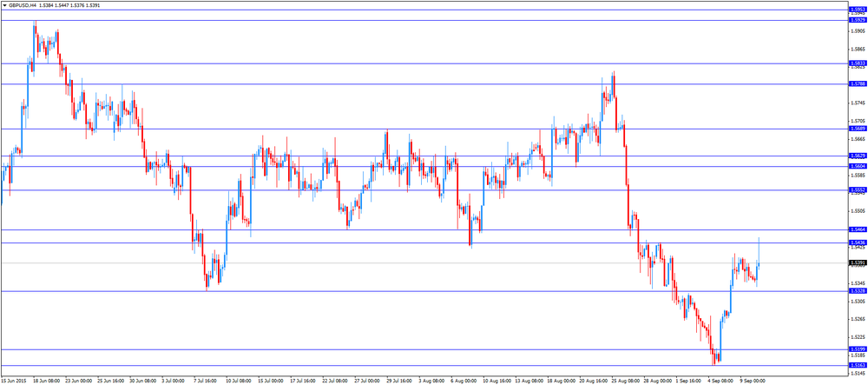Viewport: 868px width, 385px height.
Task: Select the 1.5833 horizontal line price label
Action: click(858, 63)
